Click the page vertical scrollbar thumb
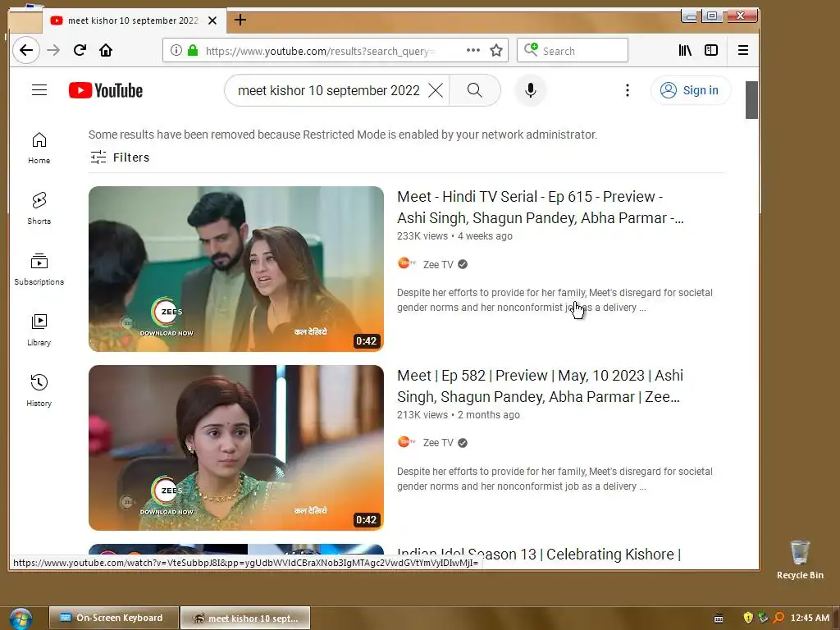This screenshot has height=630, width=840. (751, 100)
